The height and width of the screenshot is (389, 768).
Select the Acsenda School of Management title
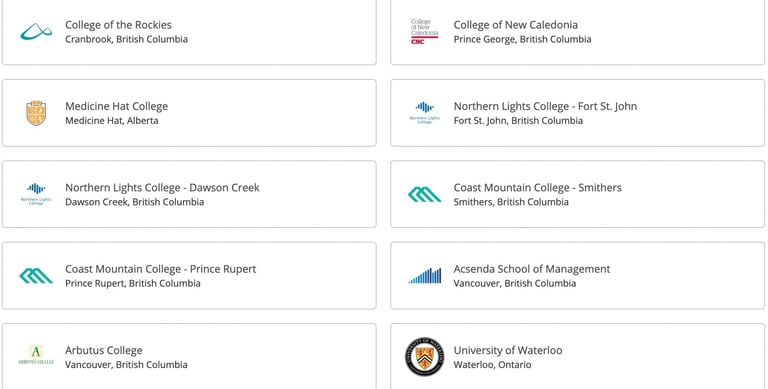click(x=532, y=268)
